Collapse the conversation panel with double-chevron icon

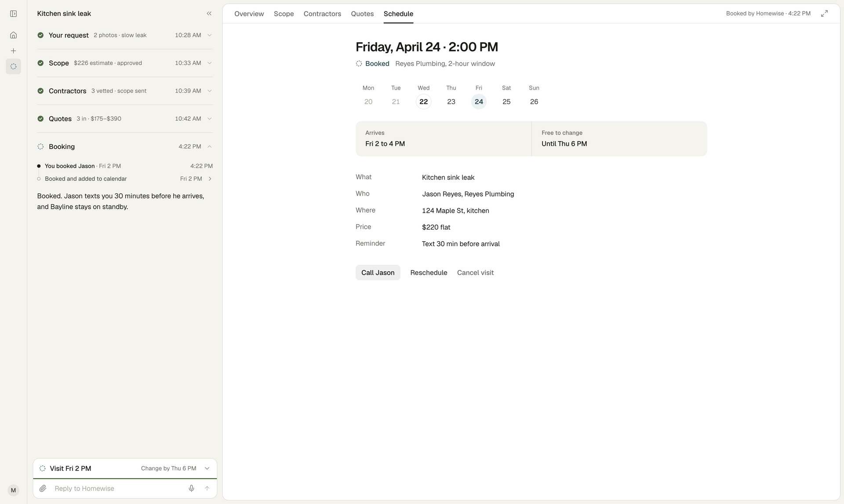coord(209,14)
